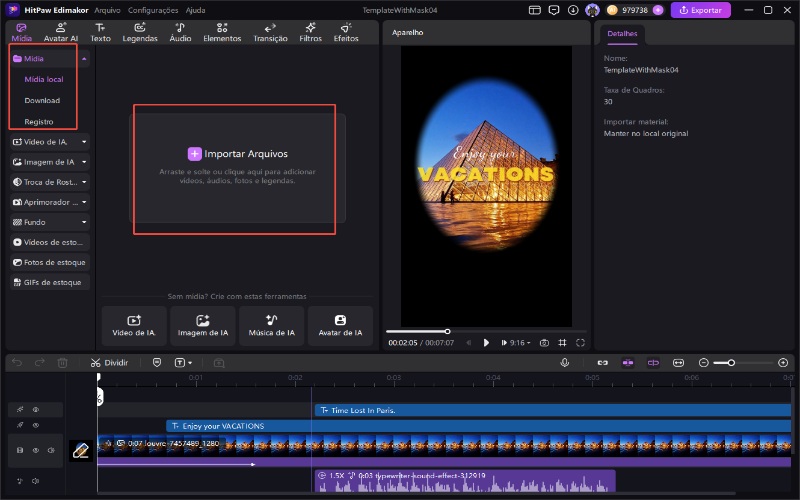Screen dimensions: 800x500
Task: Open the Arquivo menu
Action: [107, 10]
